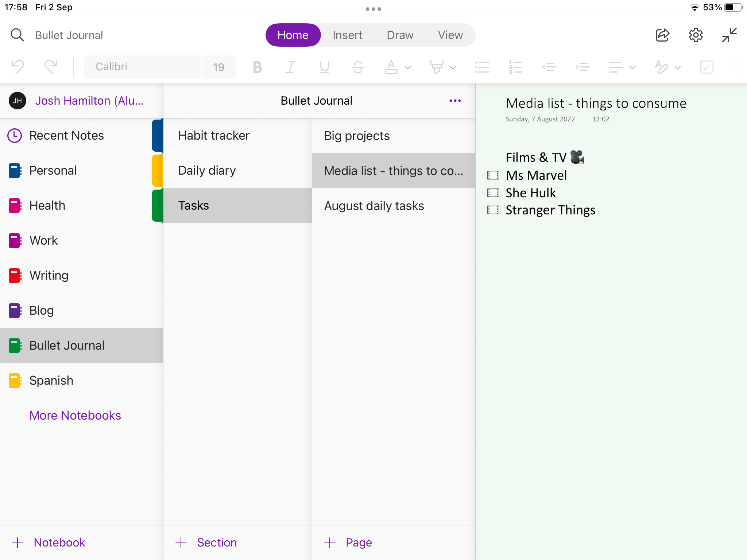This screenshot has height=560, width=747.
Task: Tap the battery indicator in status bar
Action: [734, 7]
